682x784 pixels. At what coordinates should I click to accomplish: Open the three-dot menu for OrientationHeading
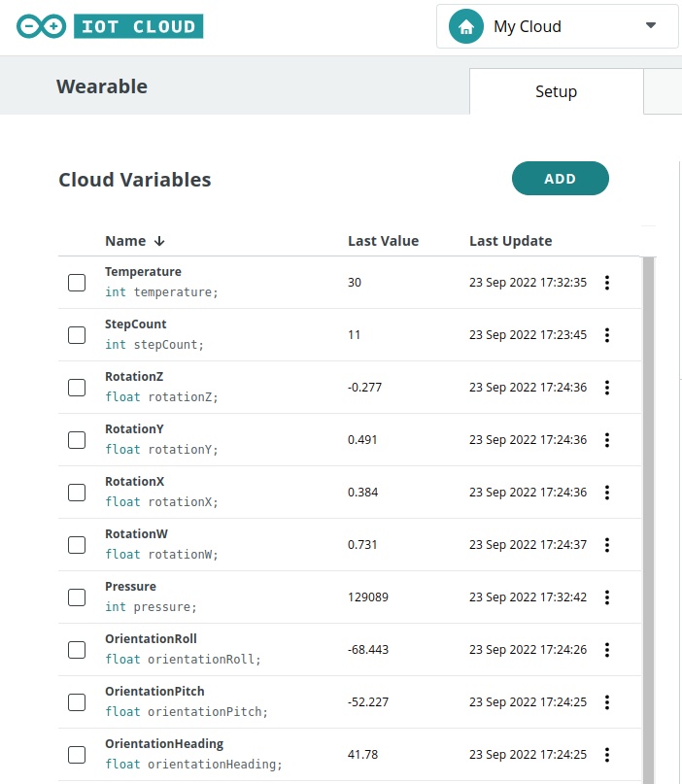tap(607, 755)
